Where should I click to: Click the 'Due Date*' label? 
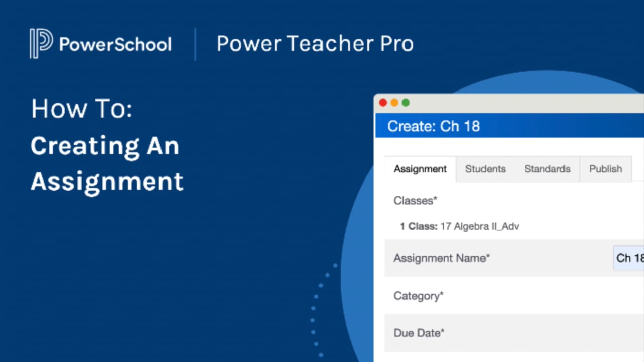419,333
